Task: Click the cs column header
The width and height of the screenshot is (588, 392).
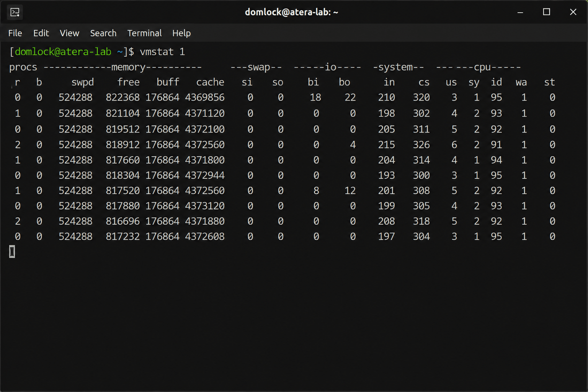Action: point(424,82)
